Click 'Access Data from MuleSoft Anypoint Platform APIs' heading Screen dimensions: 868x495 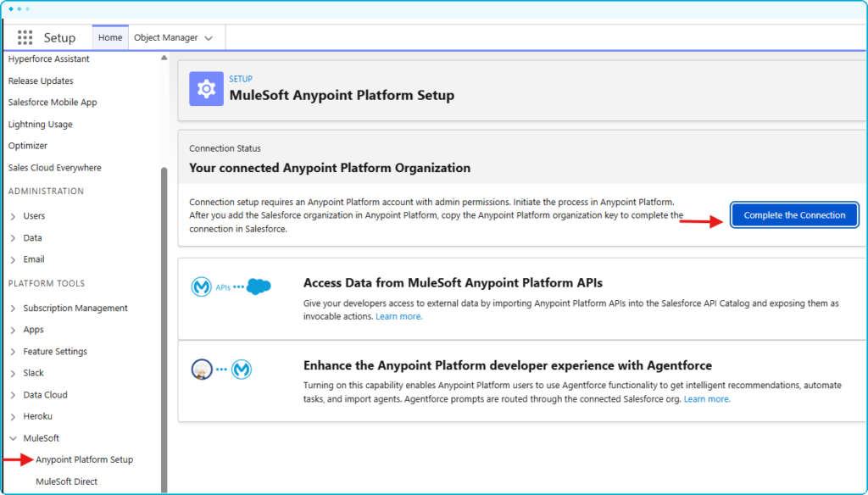click(x=453, y=283)
